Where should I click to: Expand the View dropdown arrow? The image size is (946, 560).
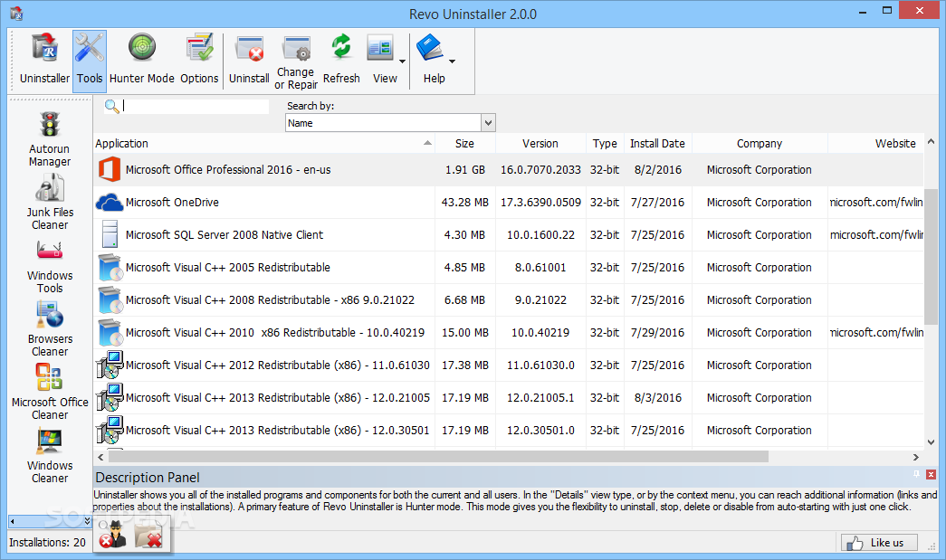coord(403,61)
